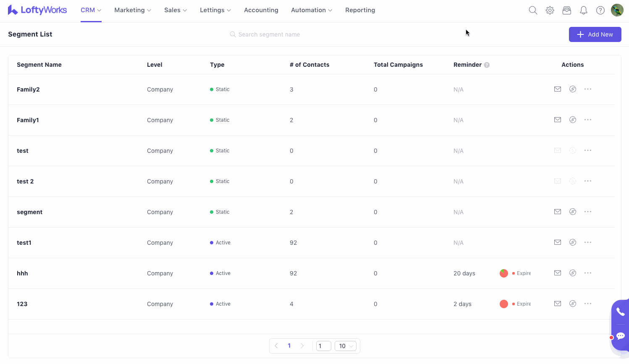Click the Add New button
The image size is (629, 364).
595,34
